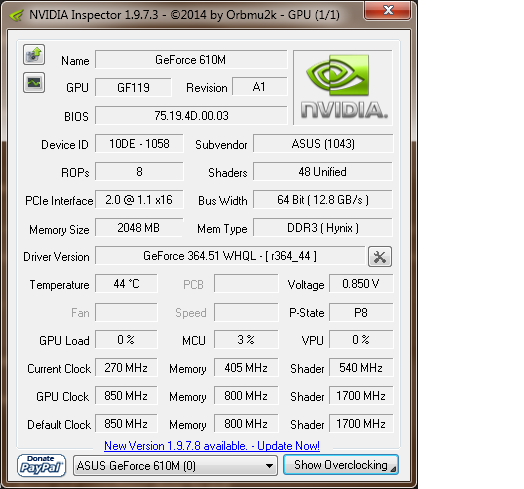Open driver profile settings wrench icon

pos(380,257)
